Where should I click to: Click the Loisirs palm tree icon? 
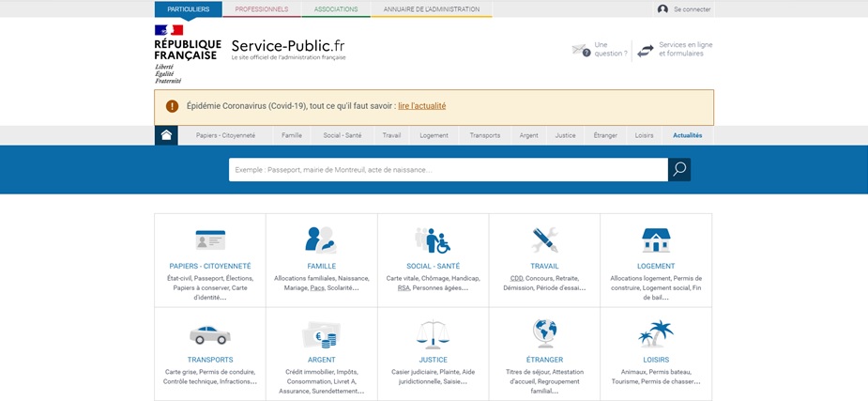656,334
